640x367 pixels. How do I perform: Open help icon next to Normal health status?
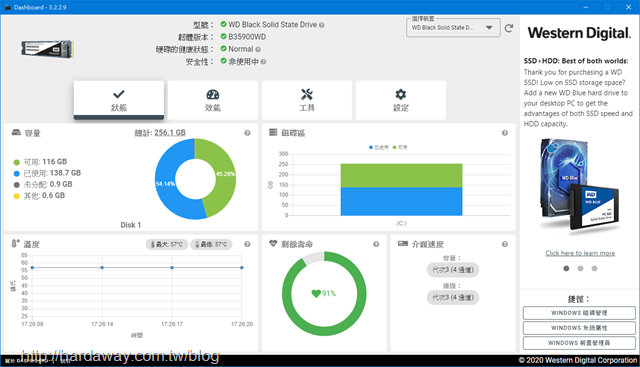258,50
